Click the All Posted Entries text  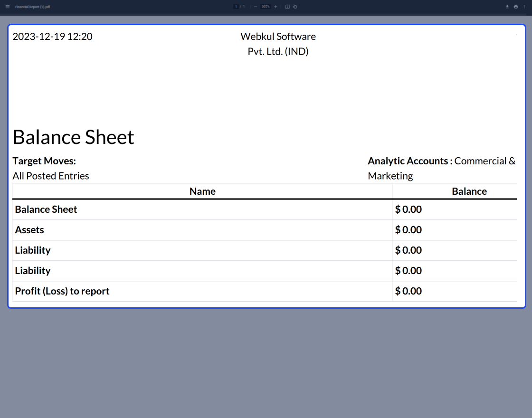51,176
